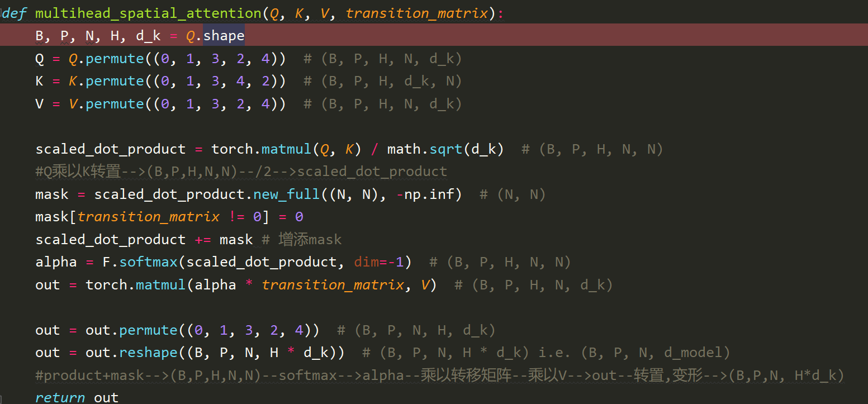Click 'd_k' on the highlighted Q.shape line
868x404 pixels.
pos(148,36)
